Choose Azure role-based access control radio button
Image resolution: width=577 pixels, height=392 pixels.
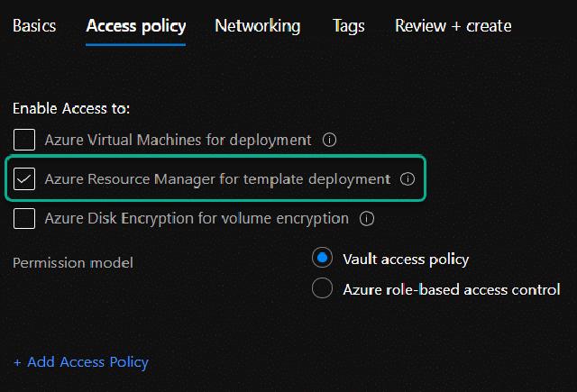click(322, 289)
